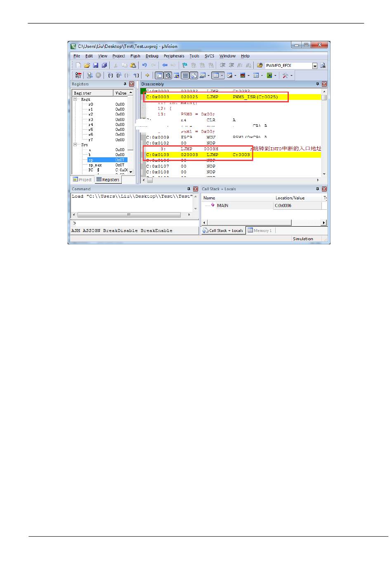
Task: Toggle the Call Stack window toolbar button
Action: tap(194, 75)
